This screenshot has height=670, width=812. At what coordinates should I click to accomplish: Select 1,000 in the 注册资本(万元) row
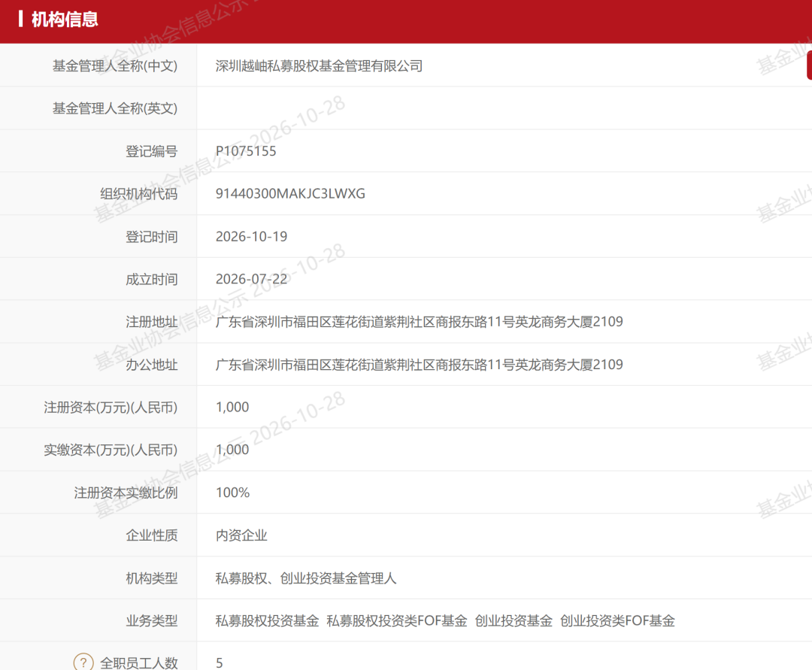point(232,408)
